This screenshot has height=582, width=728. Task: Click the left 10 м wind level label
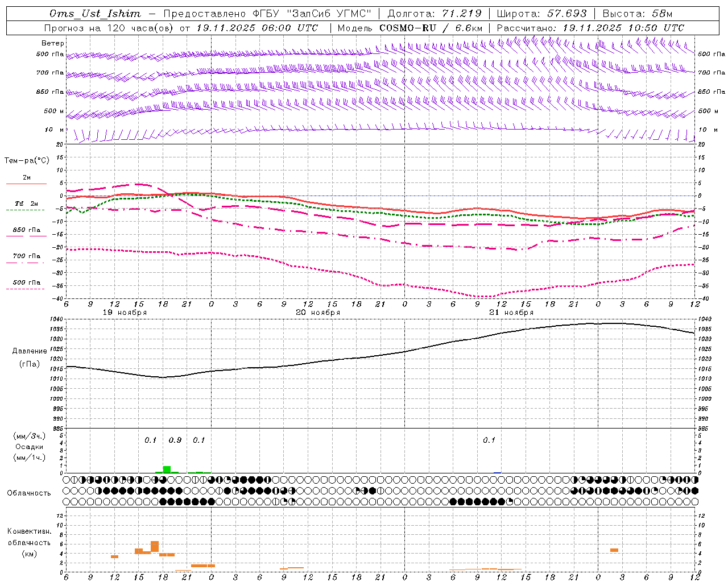[x=55, y=130]
